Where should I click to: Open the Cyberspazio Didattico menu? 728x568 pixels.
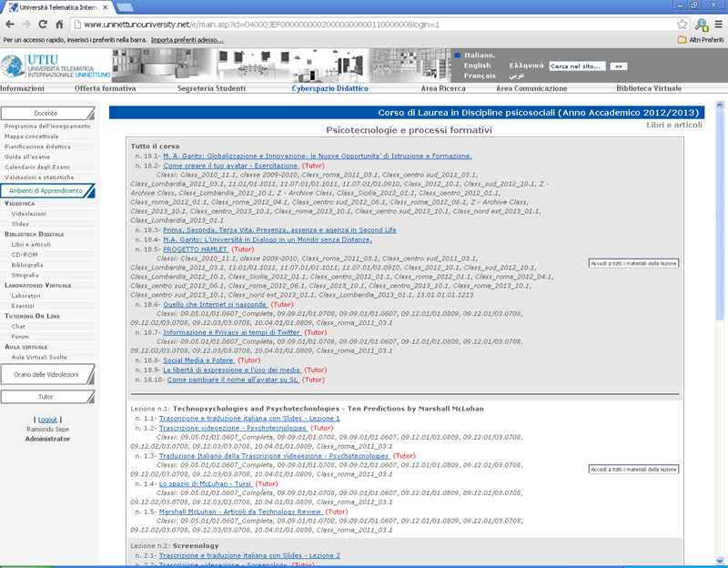[329, 88]
